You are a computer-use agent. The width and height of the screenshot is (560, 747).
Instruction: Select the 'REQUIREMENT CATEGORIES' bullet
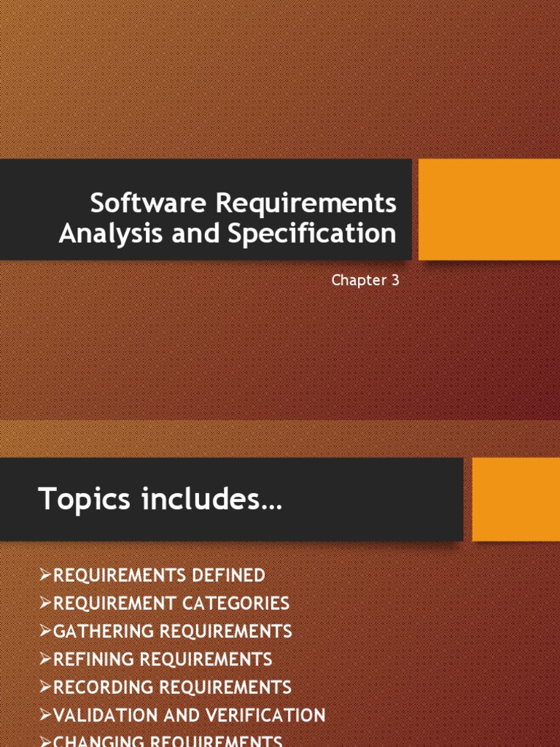[x=165, y=603]
